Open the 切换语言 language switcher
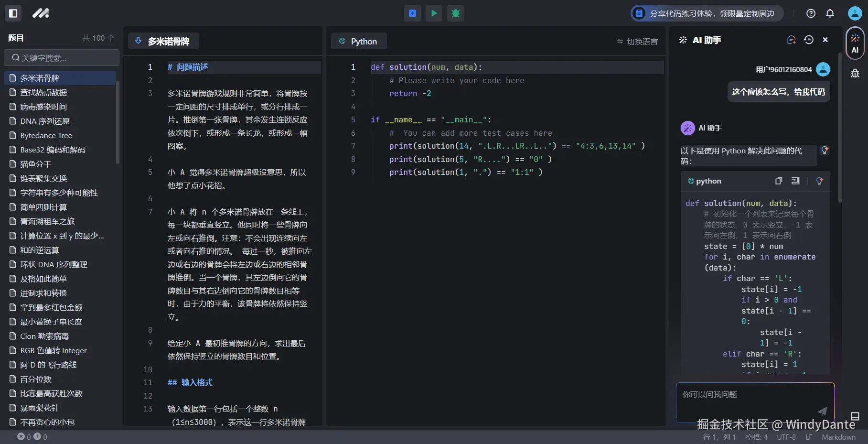This screenshot has height=444, width=868. coord(637,42)
